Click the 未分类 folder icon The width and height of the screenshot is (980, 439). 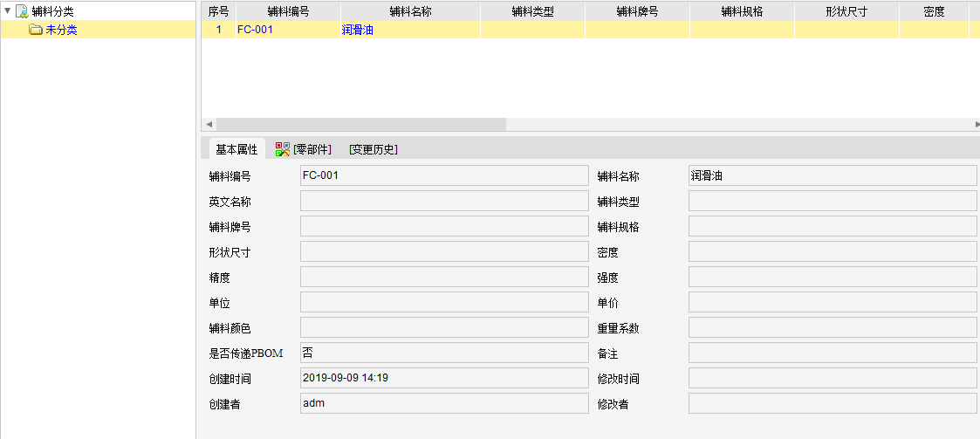[x=36, y=30]
